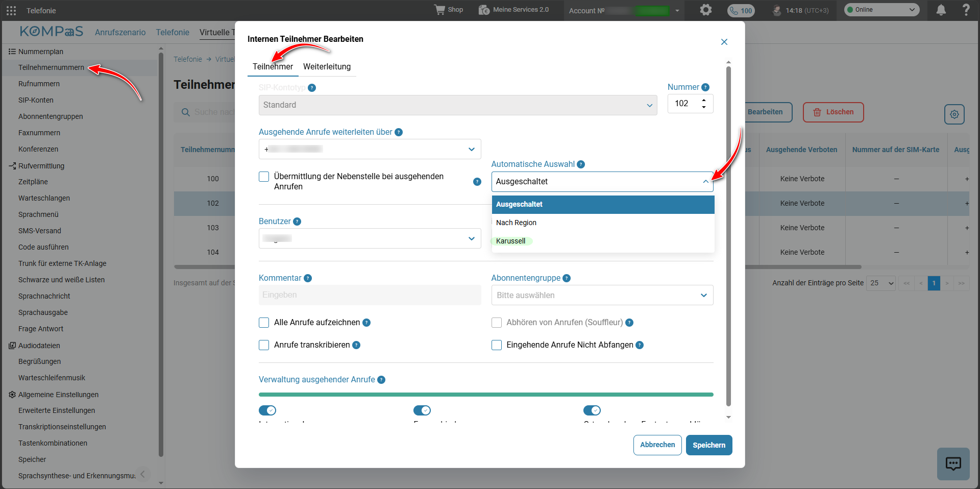Viewport: 980px width, 489px height.
Task: Open Meine Services 2.0
Action: [x=513, y=10]
